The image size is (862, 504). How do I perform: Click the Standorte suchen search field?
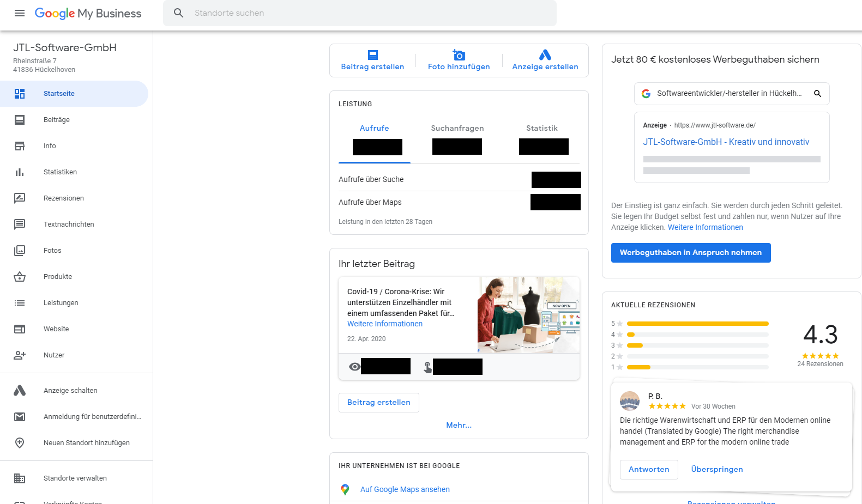[x=360, y=13]
